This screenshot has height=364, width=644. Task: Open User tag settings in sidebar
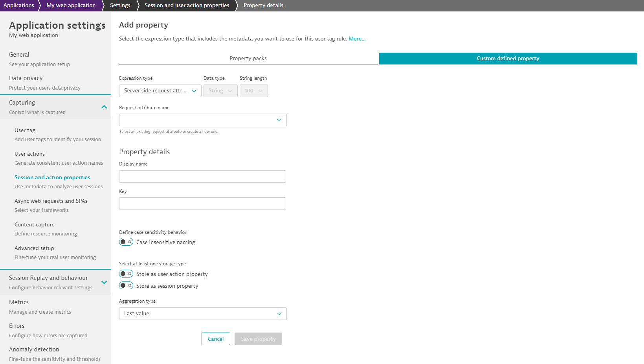(25, 131)
